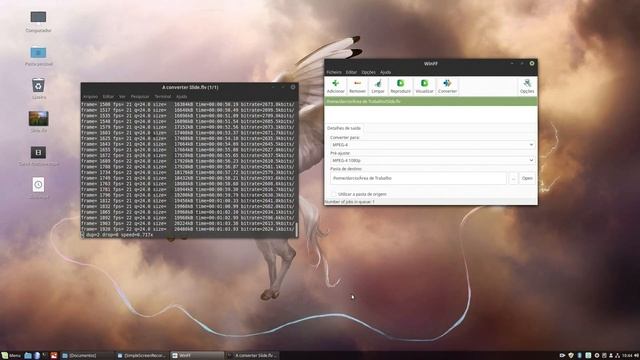Click the file manager launcher in the taskbar
The height and width of the screenshot is (360, 640).
coord(28,356)
